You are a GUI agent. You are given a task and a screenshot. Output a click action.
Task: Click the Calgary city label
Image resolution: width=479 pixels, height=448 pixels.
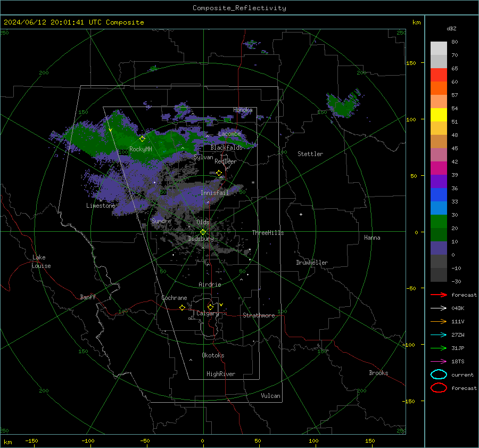coord(208,313)
